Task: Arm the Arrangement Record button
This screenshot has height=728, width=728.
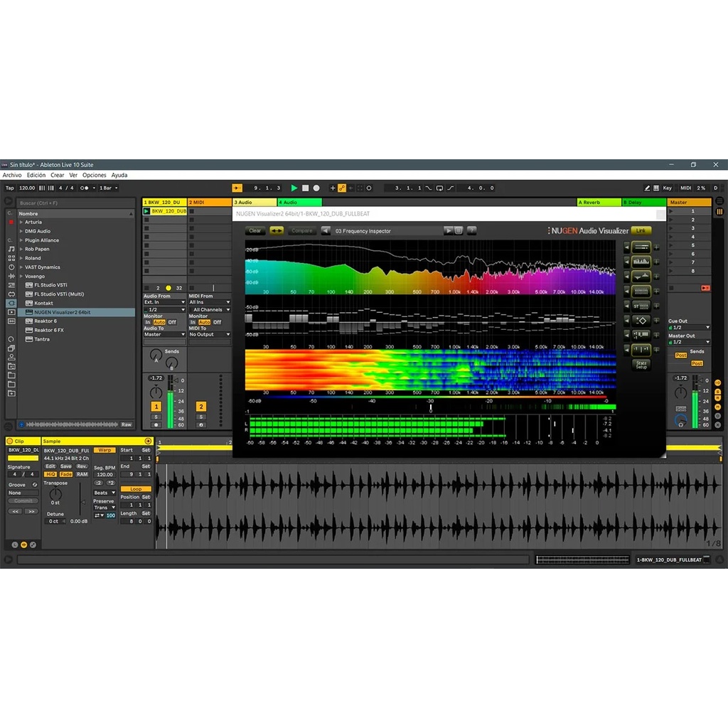Action: coord(316,188)
